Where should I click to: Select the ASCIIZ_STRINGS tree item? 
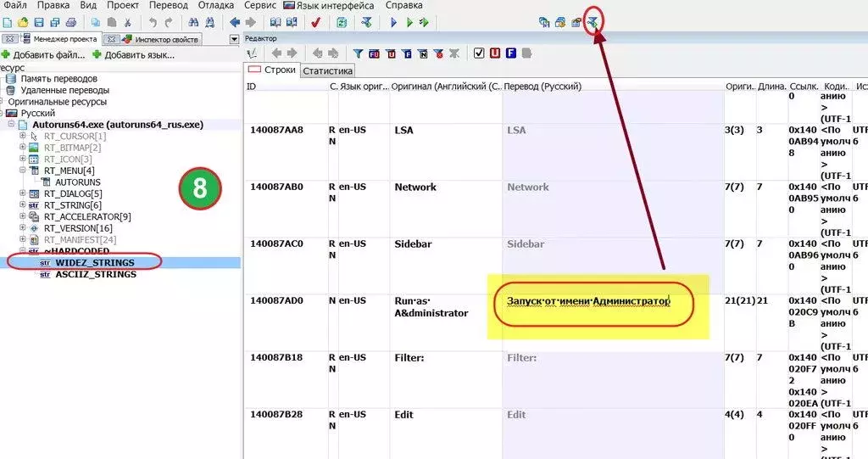(x=96, y=274)
